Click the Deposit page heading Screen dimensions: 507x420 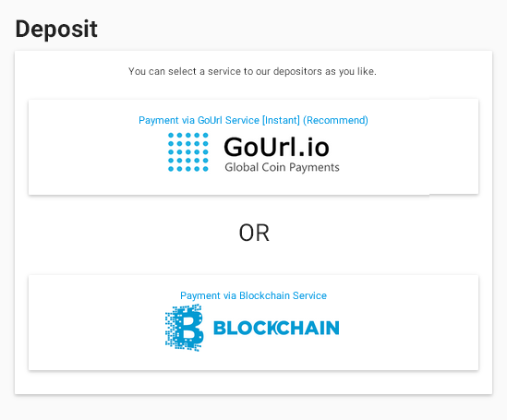pos(56,30)
